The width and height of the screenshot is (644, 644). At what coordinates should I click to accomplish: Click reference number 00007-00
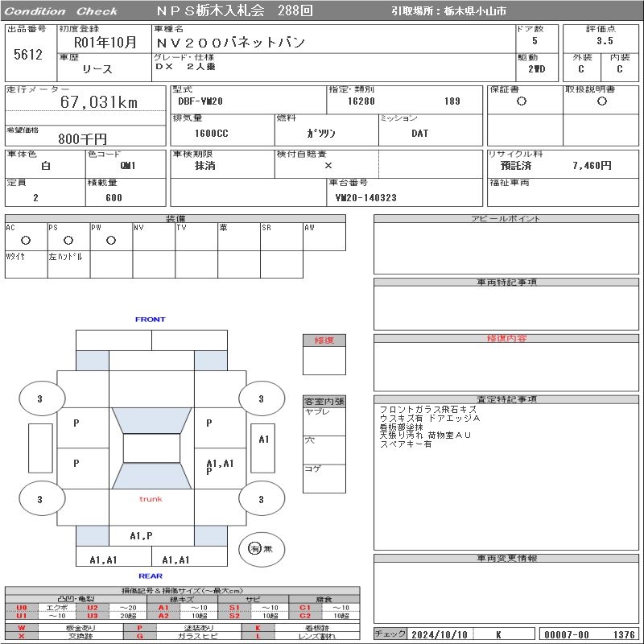coord(567,634)
